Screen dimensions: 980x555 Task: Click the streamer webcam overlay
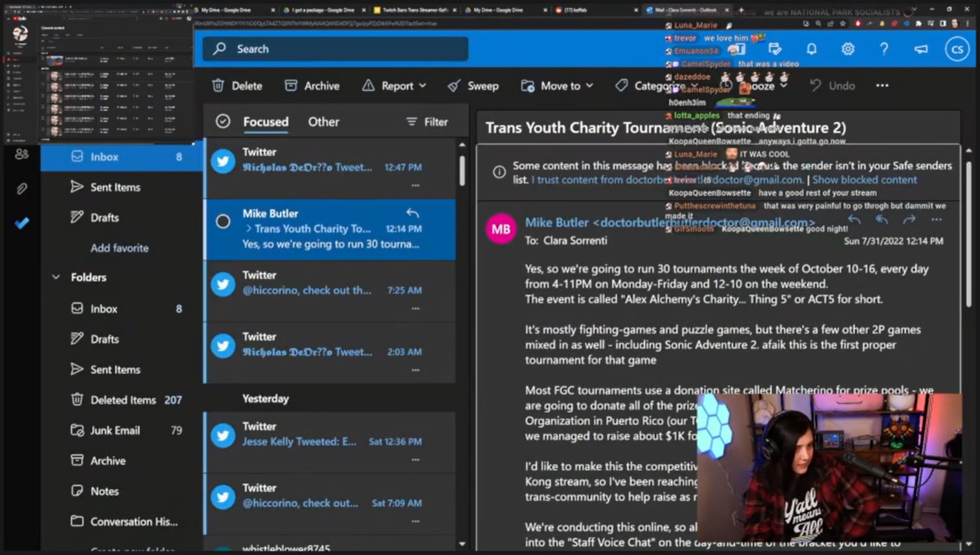[829, 468]
